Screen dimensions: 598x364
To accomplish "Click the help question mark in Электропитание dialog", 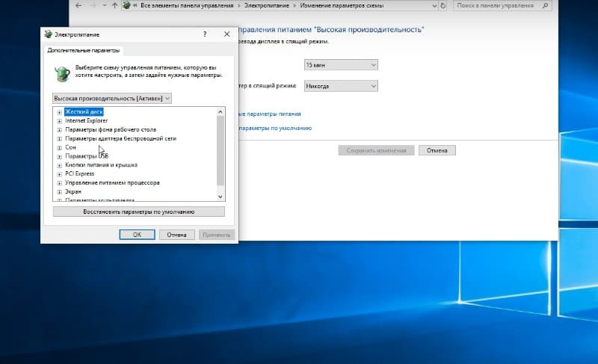I will (x=204, y=34).
